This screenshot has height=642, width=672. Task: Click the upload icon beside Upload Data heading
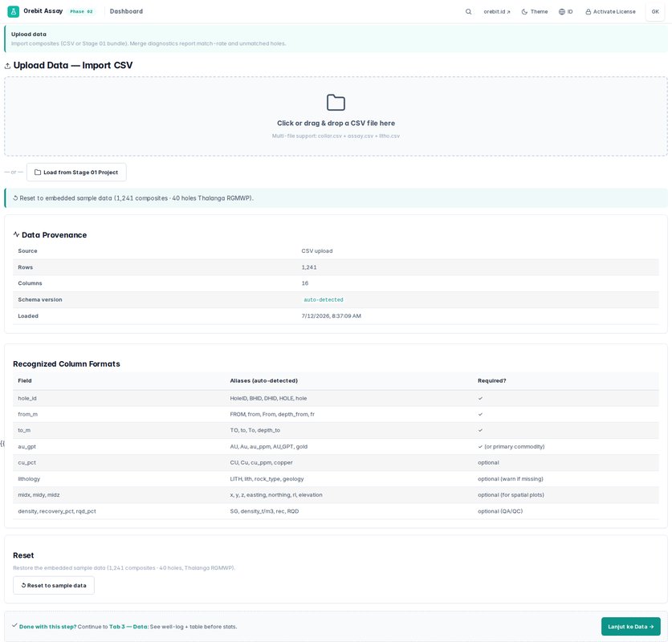7,66
